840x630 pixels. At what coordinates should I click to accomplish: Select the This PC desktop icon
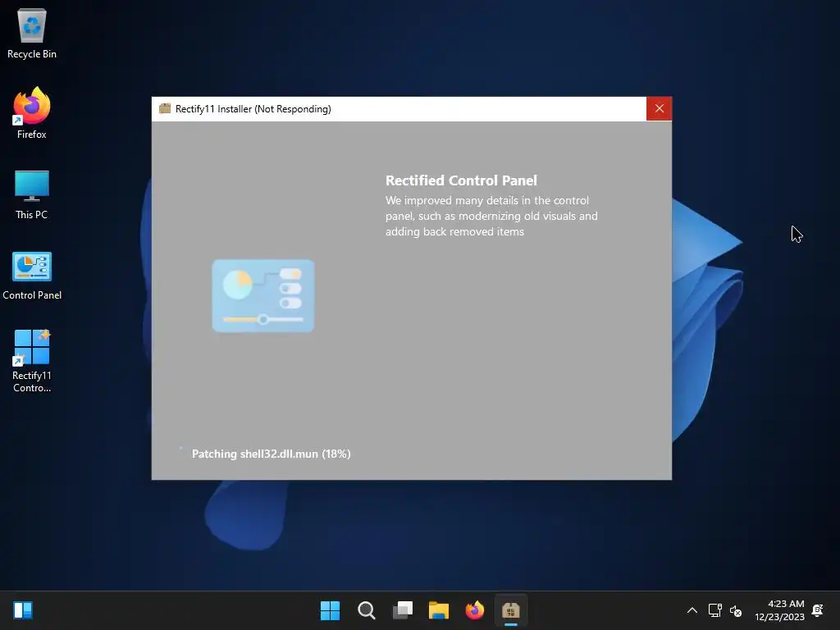click(x=32, y=194)
